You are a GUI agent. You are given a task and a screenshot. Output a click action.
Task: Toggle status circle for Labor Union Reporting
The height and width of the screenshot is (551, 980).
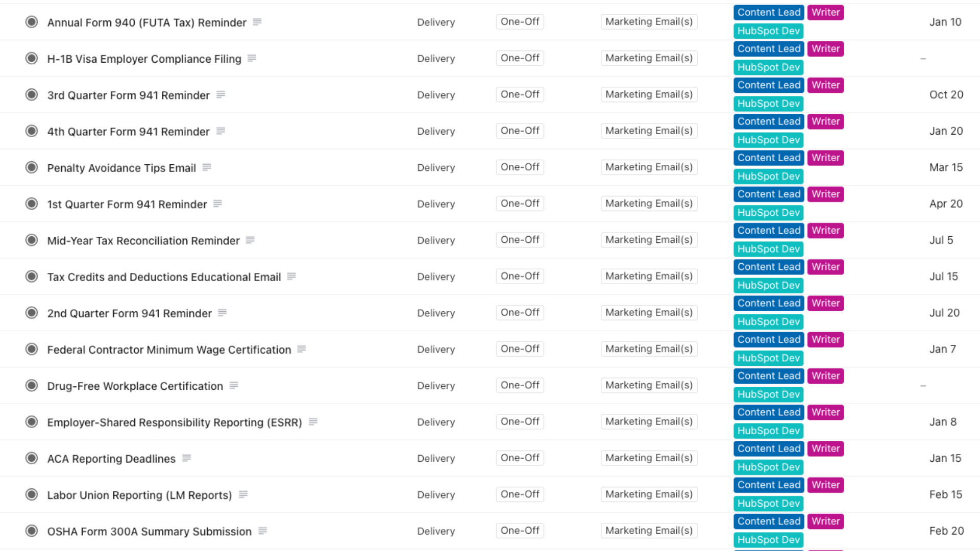tap(32, 494)
